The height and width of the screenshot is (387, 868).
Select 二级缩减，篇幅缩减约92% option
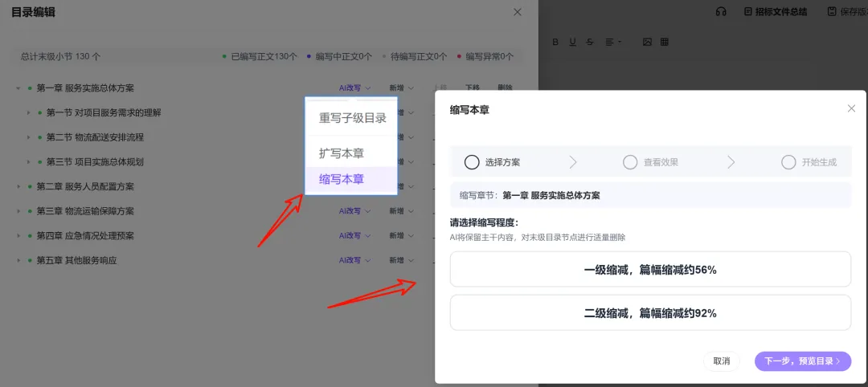click(650, 313)
